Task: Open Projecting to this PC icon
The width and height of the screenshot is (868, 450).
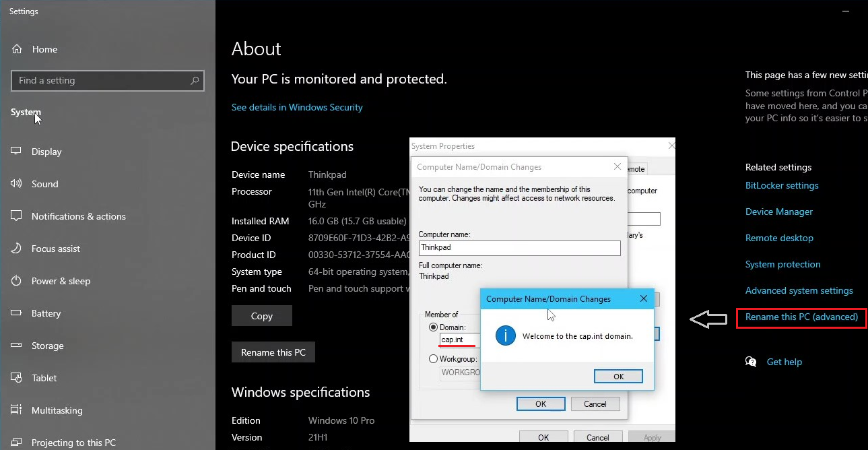Action: (16, 443)
